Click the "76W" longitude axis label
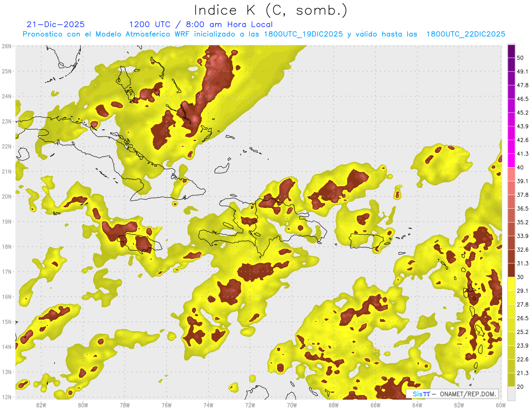The width and height of the screenshot is (532, 411). (167, 405)
